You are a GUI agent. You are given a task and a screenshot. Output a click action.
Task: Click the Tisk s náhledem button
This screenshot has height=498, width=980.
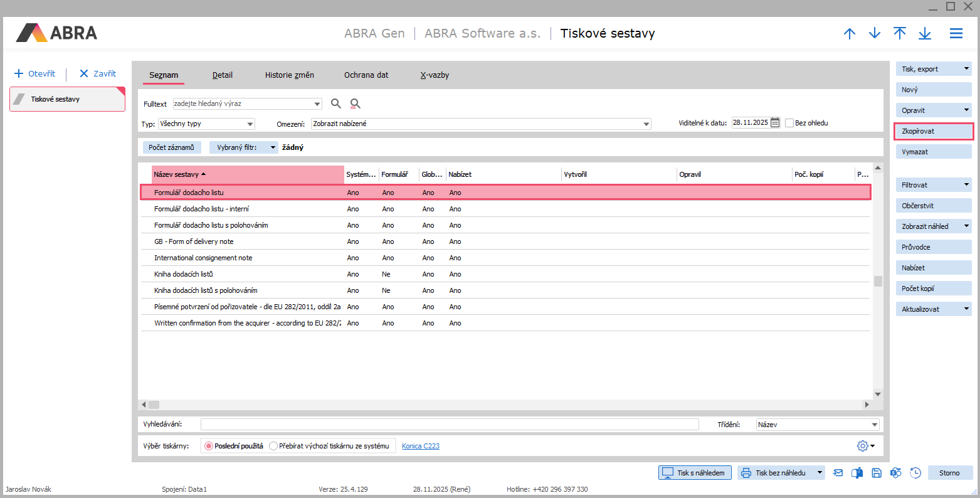(695, 473)
